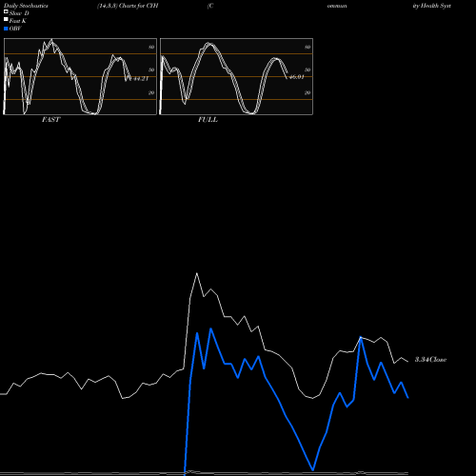The height and width of the screenshot is (476, 476).
Task: Click the 20 level label in FAST chart
Action: 151,92
